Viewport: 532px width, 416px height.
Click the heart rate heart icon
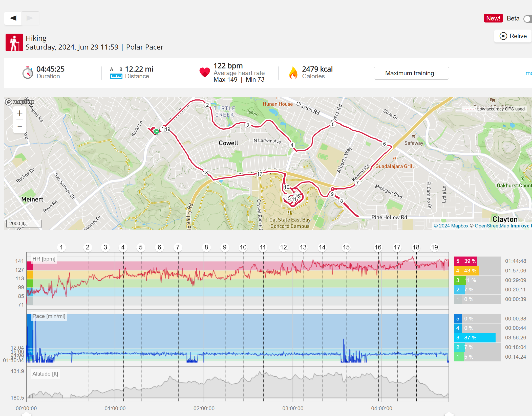tap(204, 73)
